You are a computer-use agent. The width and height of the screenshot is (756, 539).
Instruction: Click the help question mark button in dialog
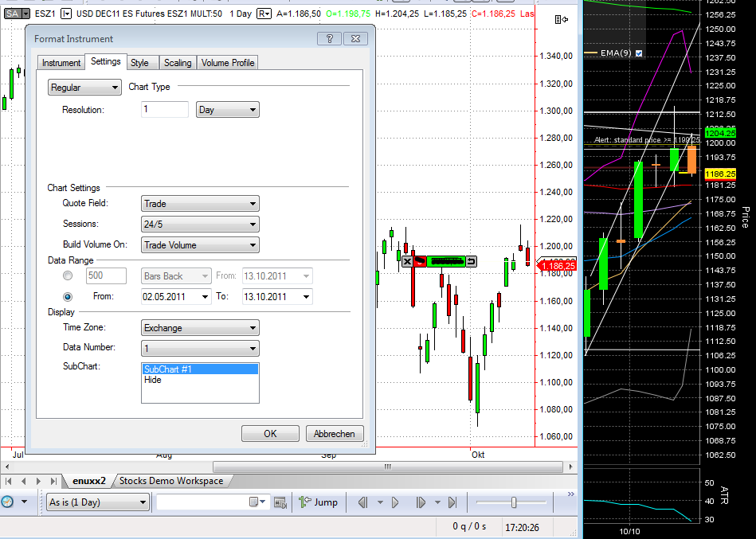pyautogui.click(x=330, y=38)
